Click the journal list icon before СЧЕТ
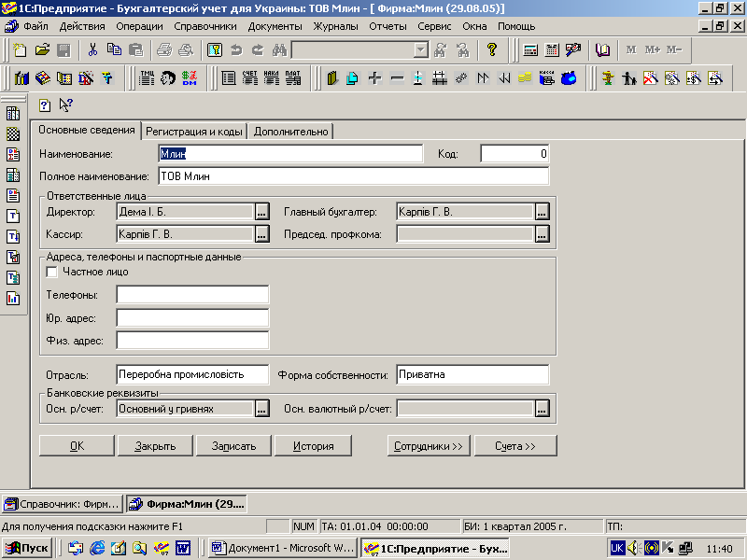The width and height of the screenshot is (747, 560). pyautogui.click(x=229, y=77)
